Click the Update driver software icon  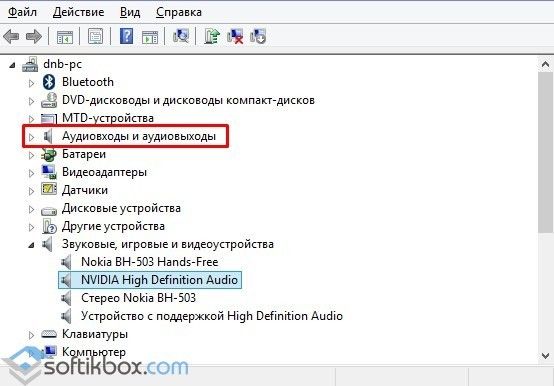[x=212, y=36]
